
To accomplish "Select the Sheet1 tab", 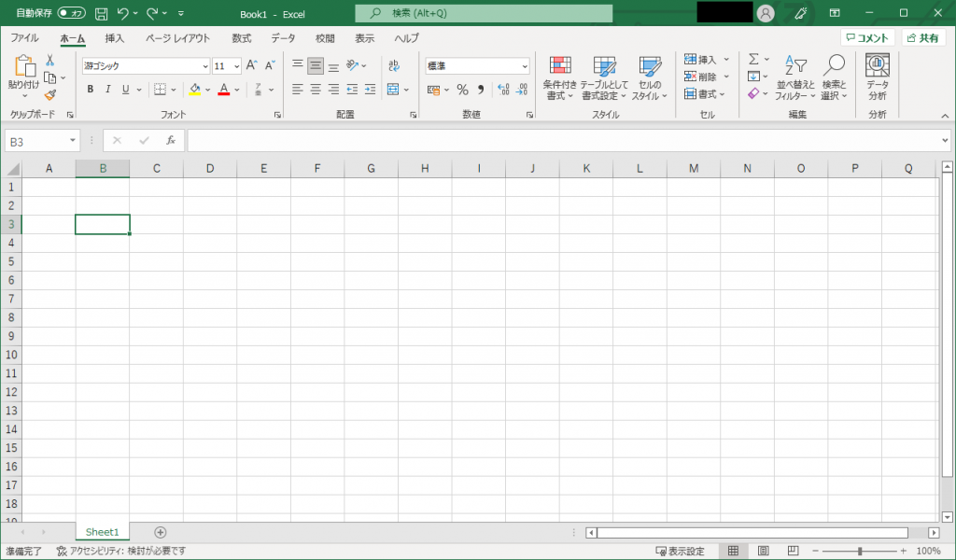I will 103,532.
